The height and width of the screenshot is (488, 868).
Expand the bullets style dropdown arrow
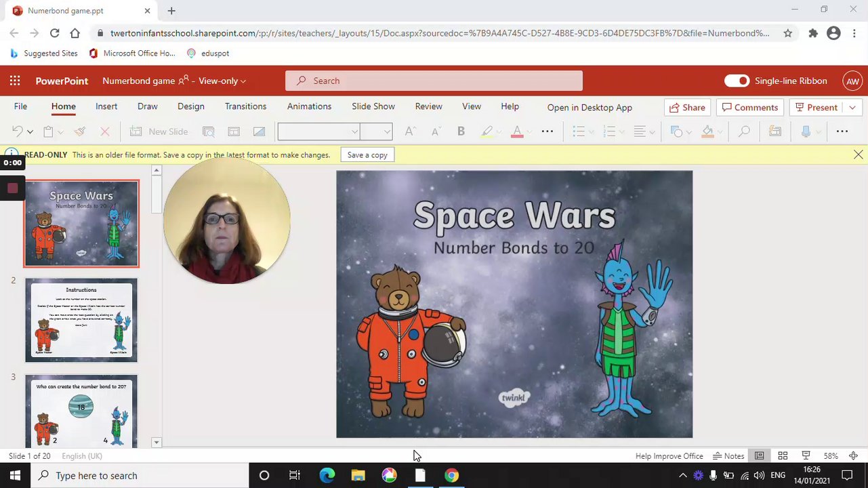[x=590, y=132]
